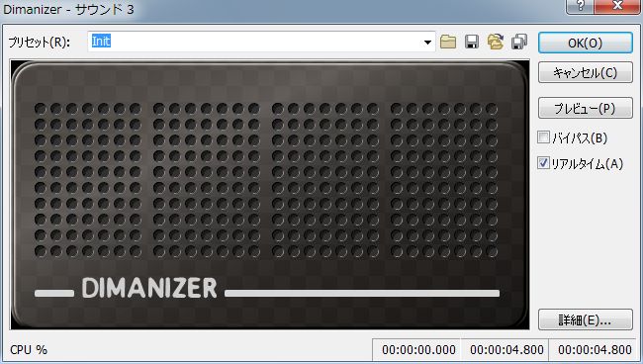Click the open preset folder icon
643x364 pixels.
tap(448, 42)
